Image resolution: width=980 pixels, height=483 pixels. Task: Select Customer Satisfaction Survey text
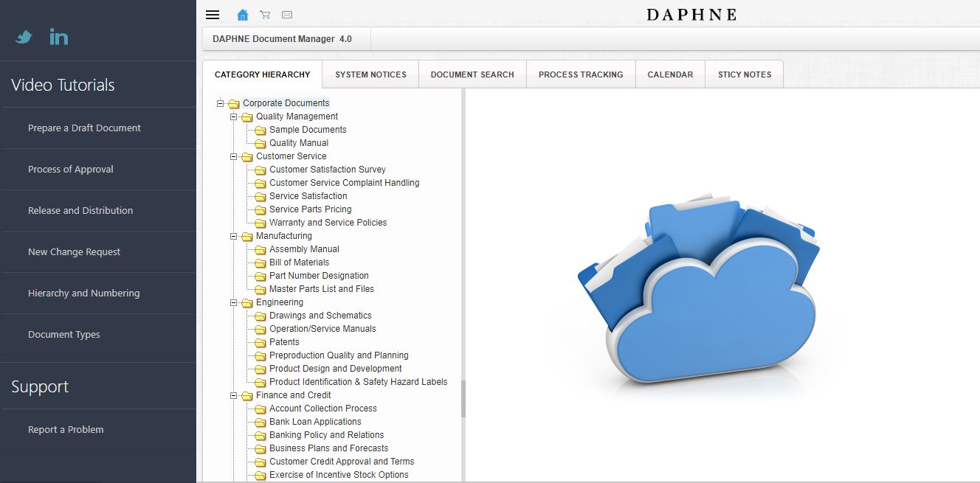coord(328,170)
